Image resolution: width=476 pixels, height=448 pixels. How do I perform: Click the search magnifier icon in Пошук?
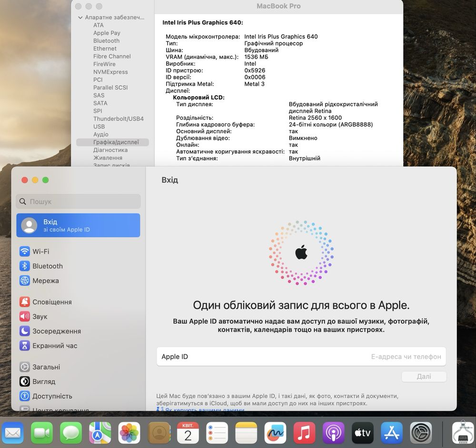23,201
